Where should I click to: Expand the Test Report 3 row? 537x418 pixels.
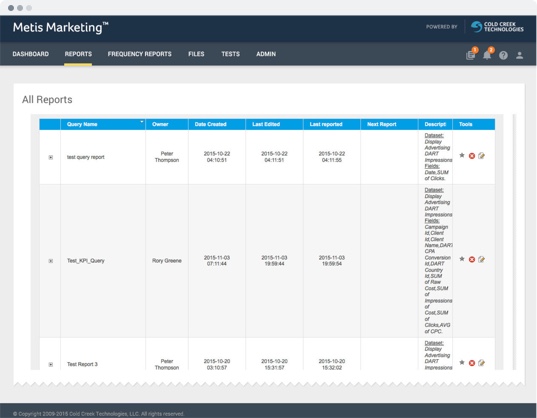point(51,364)
